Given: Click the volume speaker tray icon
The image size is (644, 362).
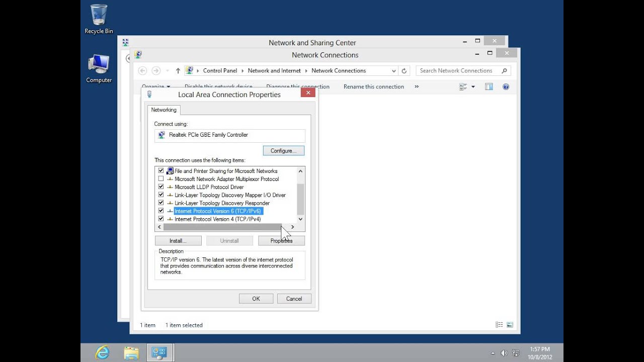Looking at the screenshot, I should point(504,353).
